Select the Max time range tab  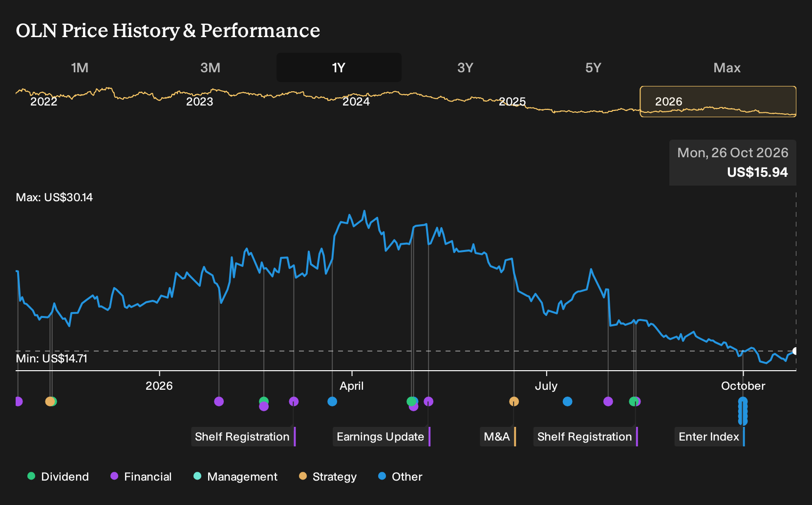727,67
